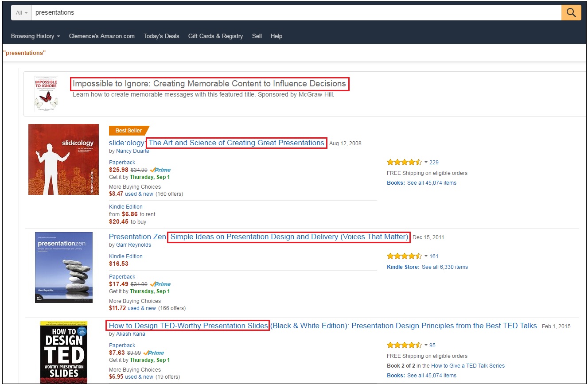Open slide:ology book title link
Viewport: 588px width, 384px height.
(x=217, y=143)
